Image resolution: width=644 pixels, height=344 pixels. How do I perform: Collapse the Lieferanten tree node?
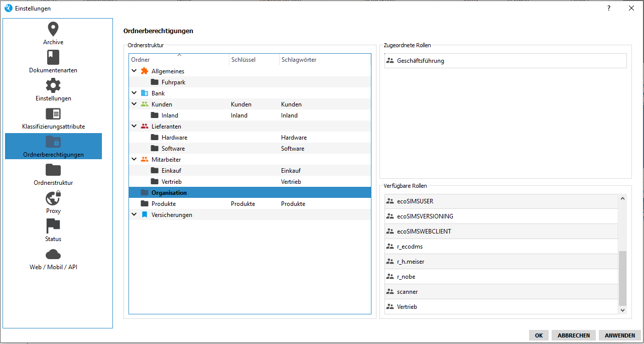click(x=134, y=127)
